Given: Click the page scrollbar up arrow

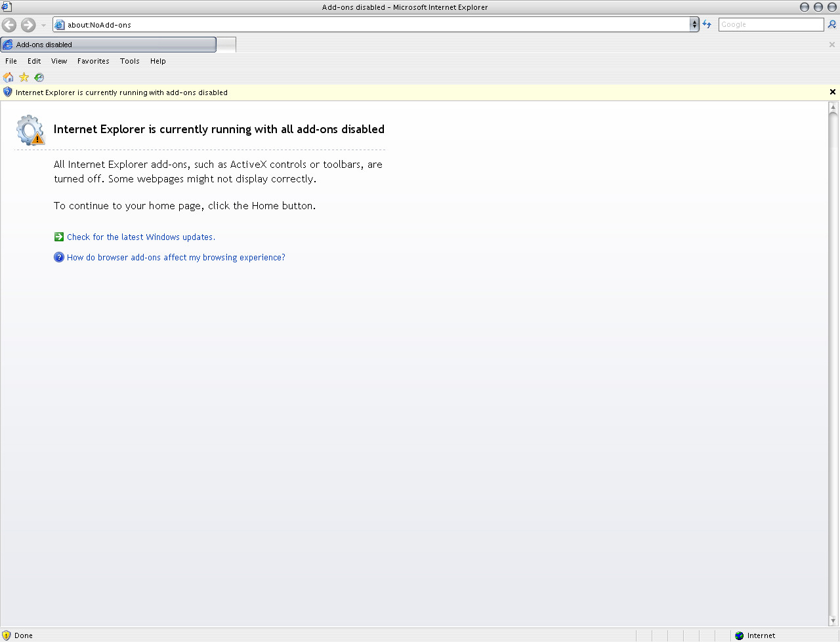Looking at the screenshot, I should point(833,107).
